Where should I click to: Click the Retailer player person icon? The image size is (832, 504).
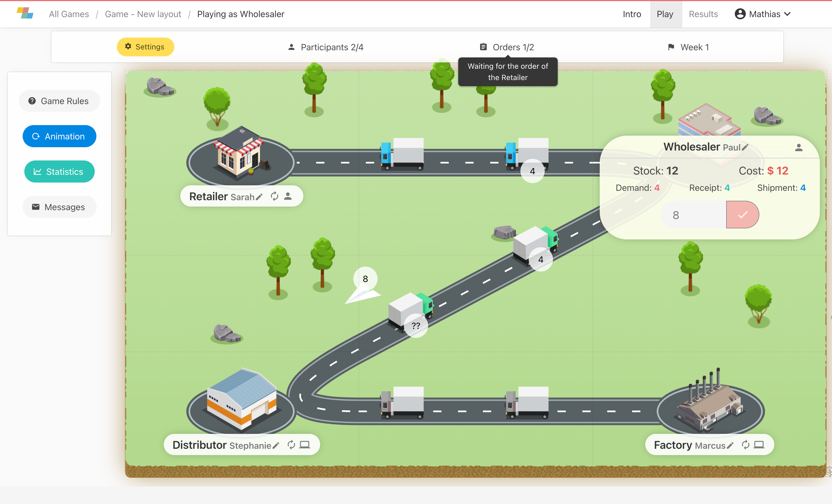point(288,196)
